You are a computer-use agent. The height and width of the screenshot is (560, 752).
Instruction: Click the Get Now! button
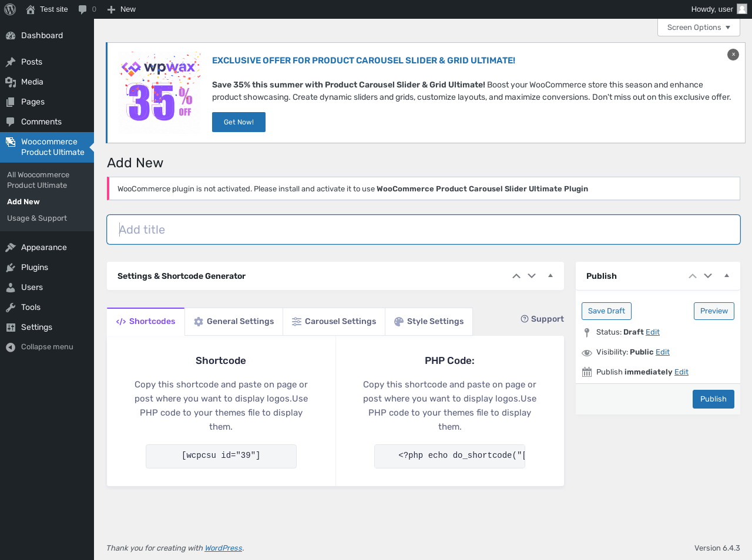point(239,122)
